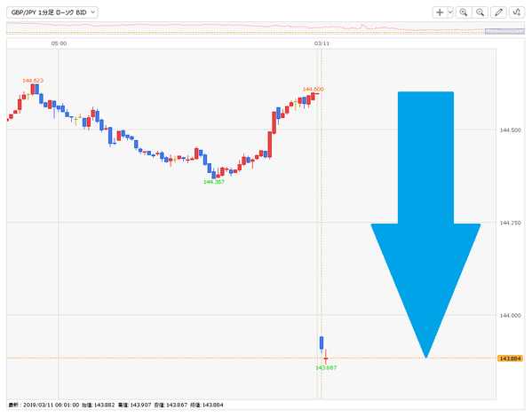
Task: Click the low label 144.367
Action: coord(214,182)
